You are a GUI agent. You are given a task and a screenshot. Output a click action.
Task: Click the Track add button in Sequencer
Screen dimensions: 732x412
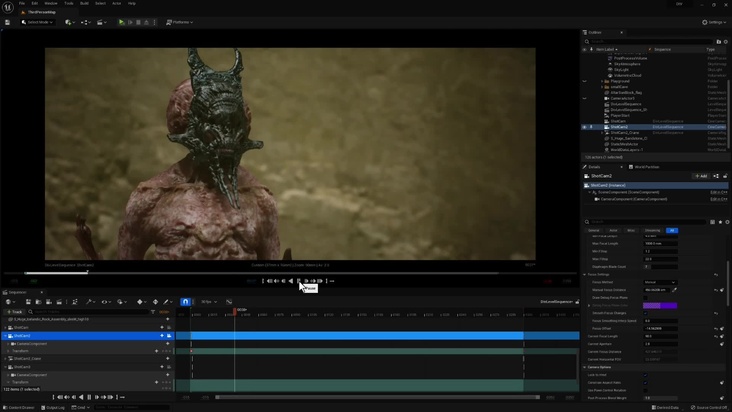(x=14, y=312)
